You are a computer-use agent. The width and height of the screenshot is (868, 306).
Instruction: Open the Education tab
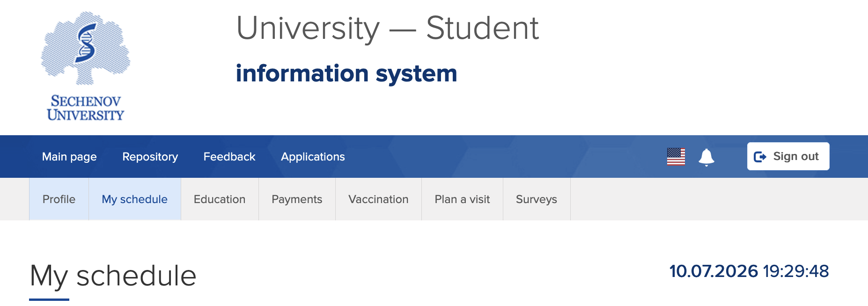[x=220, y=199]
